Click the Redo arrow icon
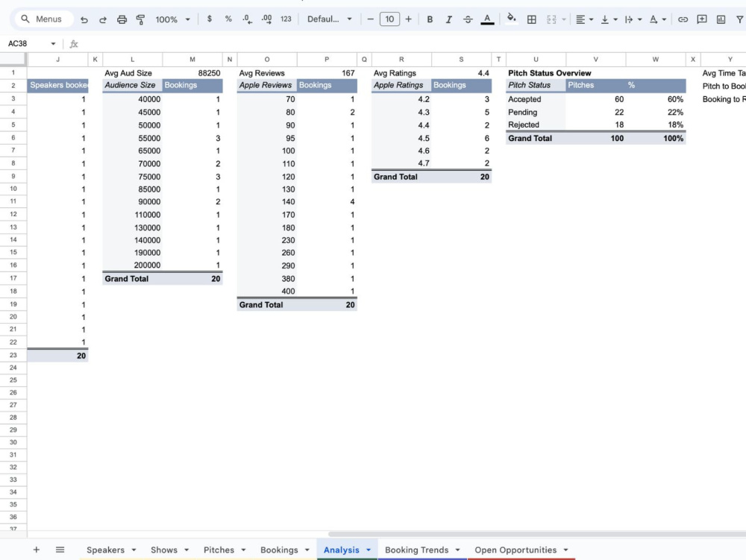This screenshot has height=560, width=746. [x=103, y=19]
